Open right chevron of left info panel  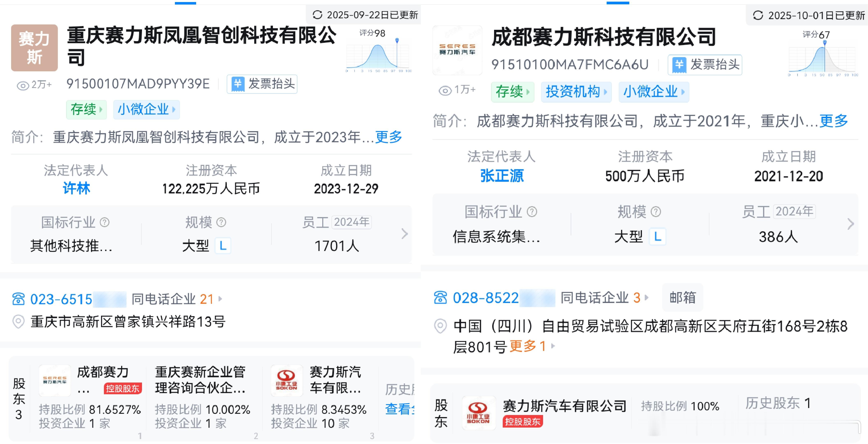(404, 234)
